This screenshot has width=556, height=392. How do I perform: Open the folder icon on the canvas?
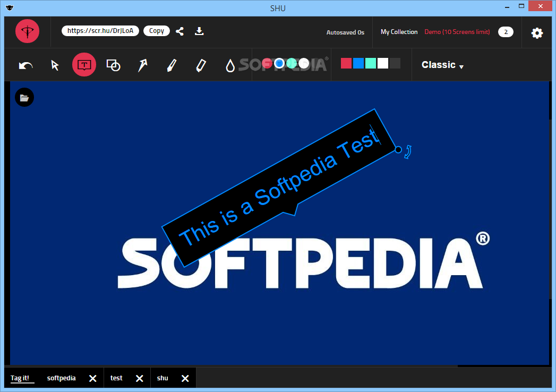tap(24, 97)
